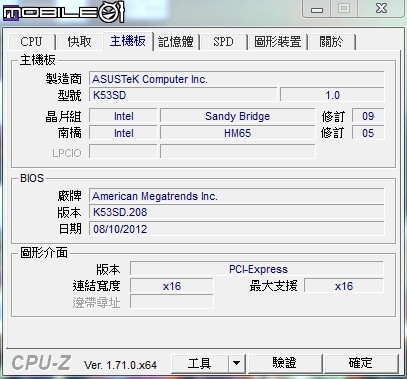Open the 記憶體 (Memory) tab
The image size is (407, 379).
click(176, 42)
